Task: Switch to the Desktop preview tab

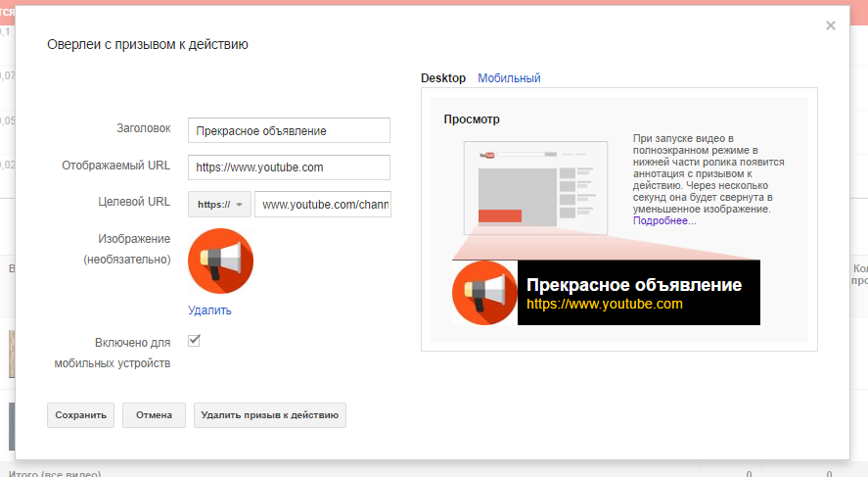Action: (443, 78)
